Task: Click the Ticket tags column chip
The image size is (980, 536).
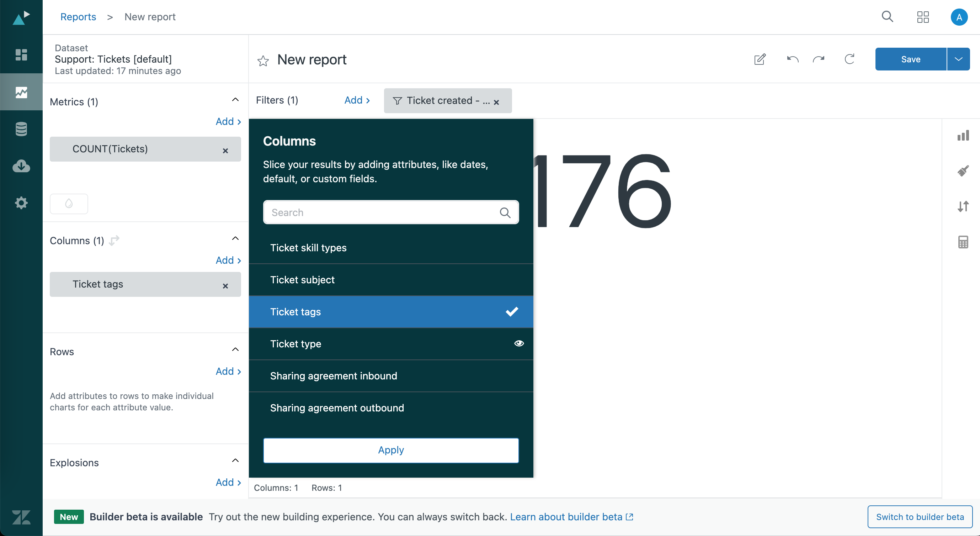Action: coord(145,284)
